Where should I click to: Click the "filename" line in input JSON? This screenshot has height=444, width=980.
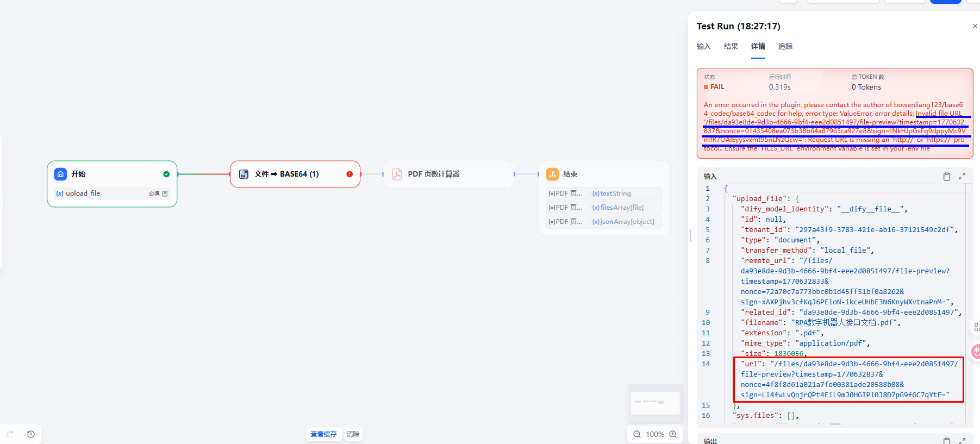coord(821,323)
